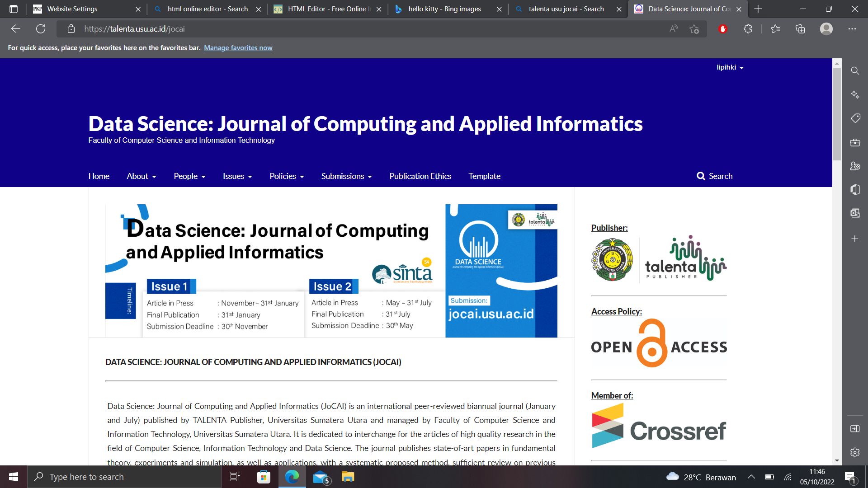
Task: Open Microsoft Store from the taskbar
Action: (264, 477)
